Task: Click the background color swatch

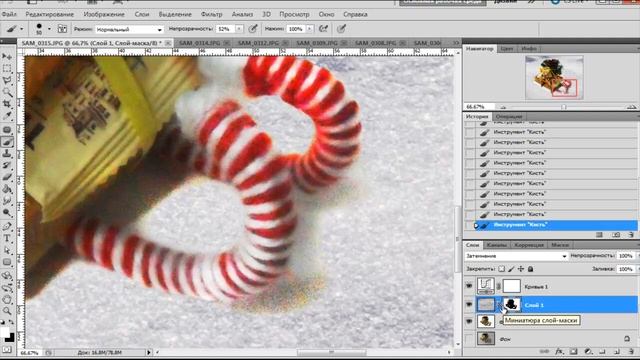Action: coord(10,338)
